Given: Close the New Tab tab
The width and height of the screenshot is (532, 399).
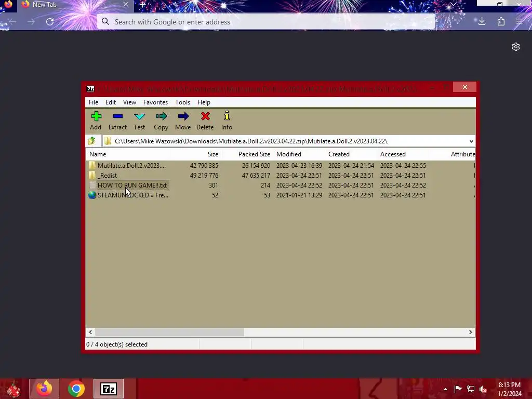Looking at the screenshot, I should (x=126, y=4).
